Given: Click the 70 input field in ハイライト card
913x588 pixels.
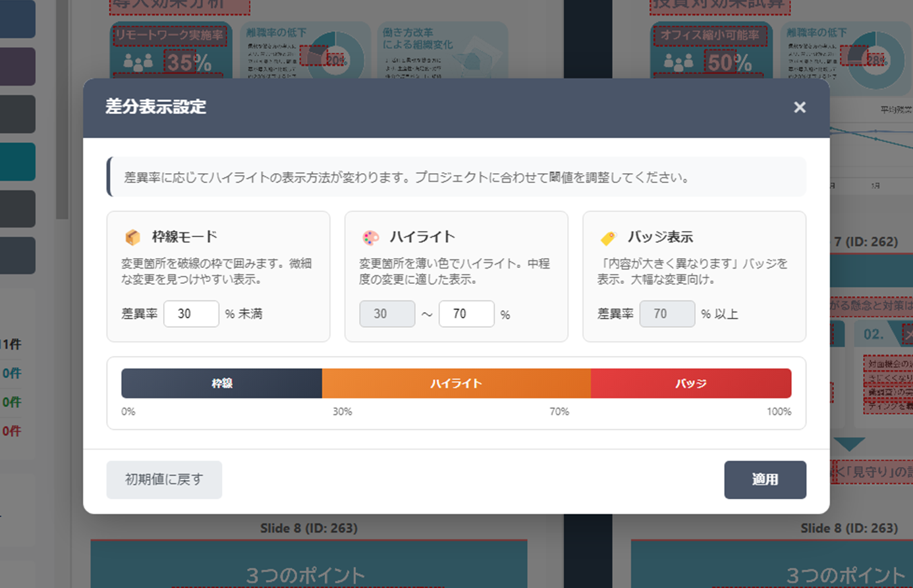Looking at the screenshot, I should click(x=467, y=314).
